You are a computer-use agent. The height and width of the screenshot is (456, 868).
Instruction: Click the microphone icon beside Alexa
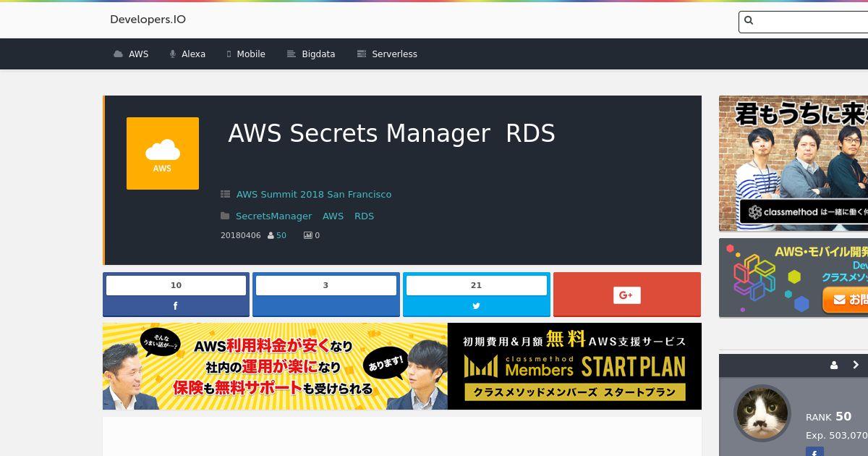[x=173, y=54]
